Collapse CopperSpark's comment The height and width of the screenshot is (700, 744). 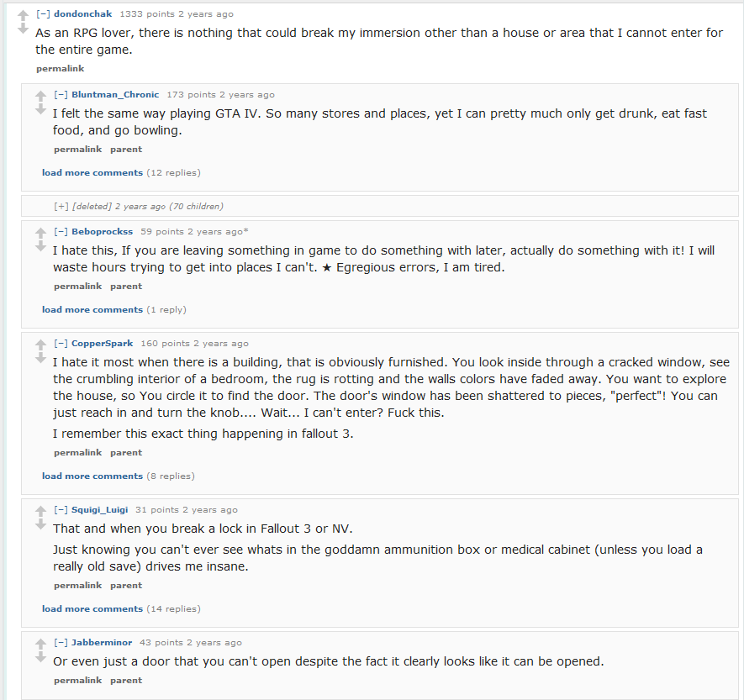coord(61,344)
